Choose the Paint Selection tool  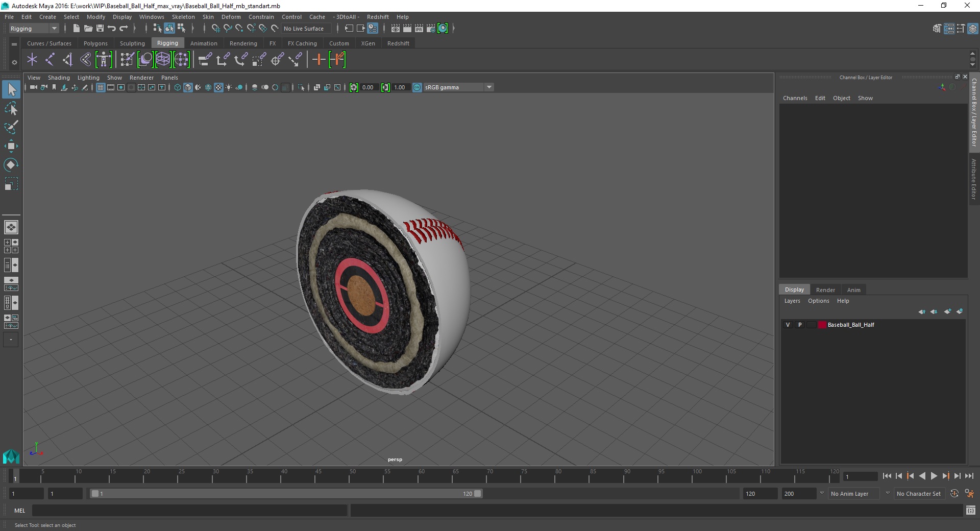(x=11, y=128)
